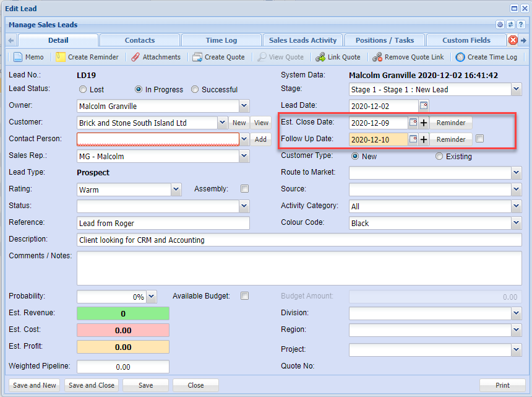The height and width of the screenshot is (397, 532).
Task: Enable the Assembly checkbox
Action: coord(244,189)
